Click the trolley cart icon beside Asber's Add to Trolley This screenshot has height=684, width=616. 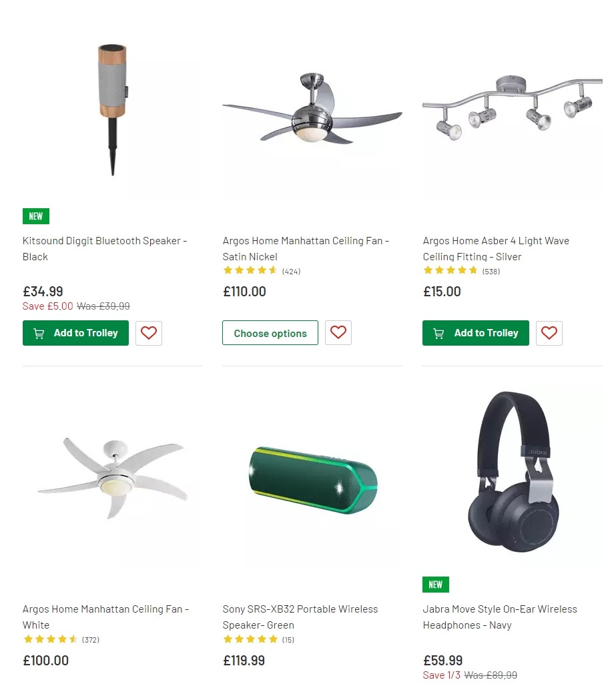[x=438, y=333]
